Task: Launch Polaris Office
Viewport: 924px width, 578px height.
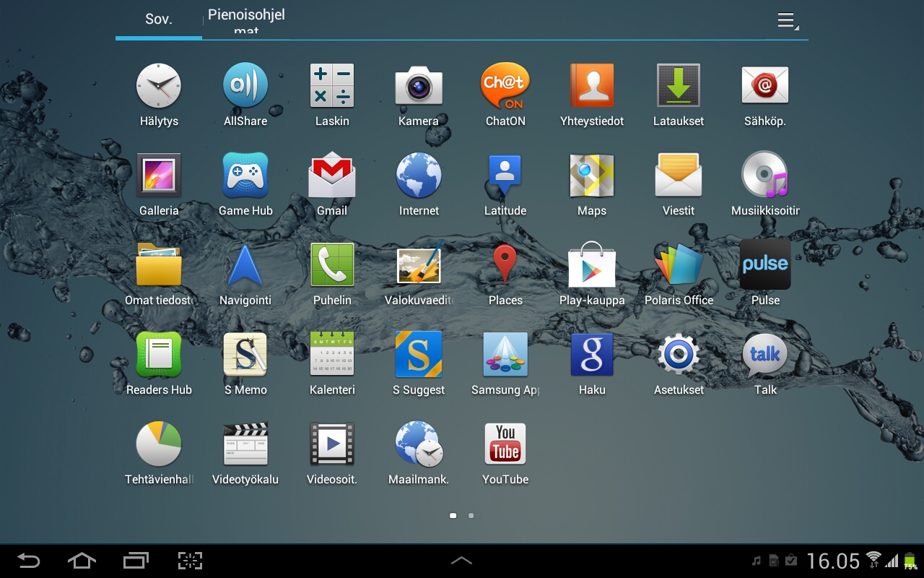Action: (679, 265)
